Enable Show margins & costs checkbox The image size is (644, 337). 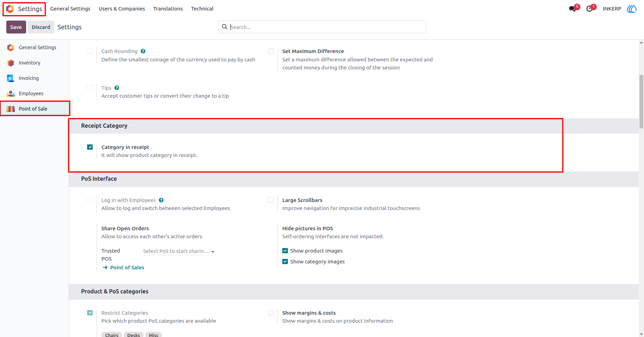271,313
